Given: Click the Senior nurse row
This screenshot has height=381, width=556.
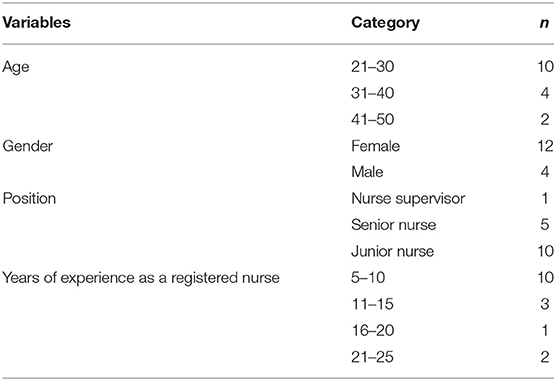Looking at the screenshot, I should (278, 225).
